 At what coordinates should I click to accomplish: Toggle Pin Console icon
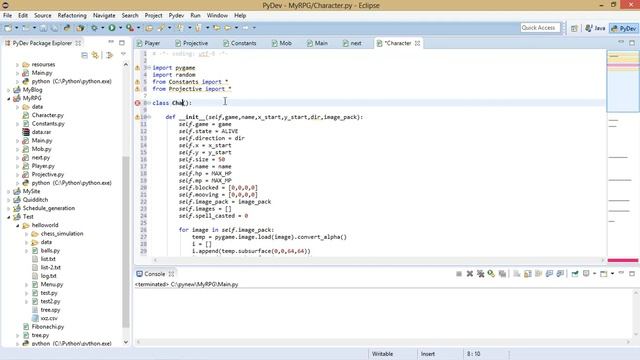tap(575, 274)
